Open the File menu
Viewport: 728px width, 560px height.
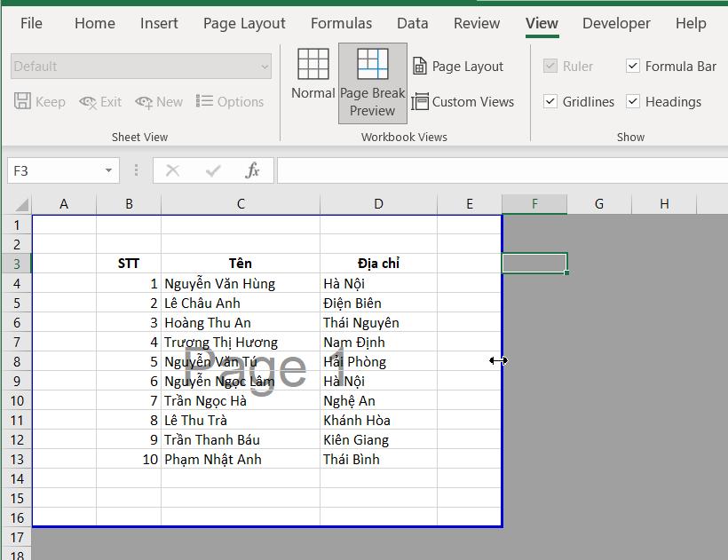pos(31,23)
